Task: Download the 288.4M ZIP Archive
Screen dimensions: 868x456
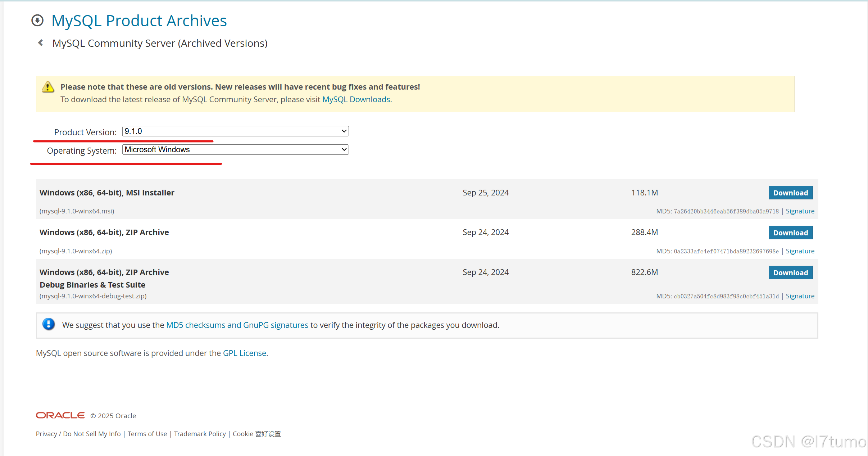Action: 790,233
